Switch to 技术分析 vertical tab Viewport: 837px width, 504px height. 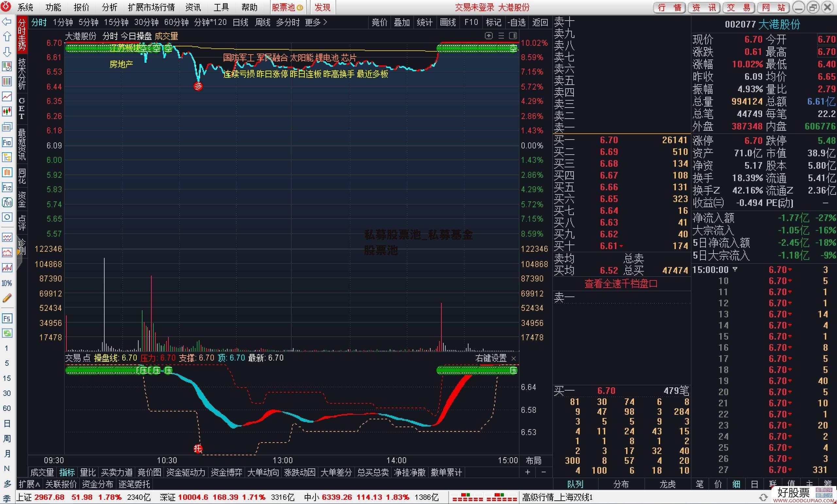point(22,74)
